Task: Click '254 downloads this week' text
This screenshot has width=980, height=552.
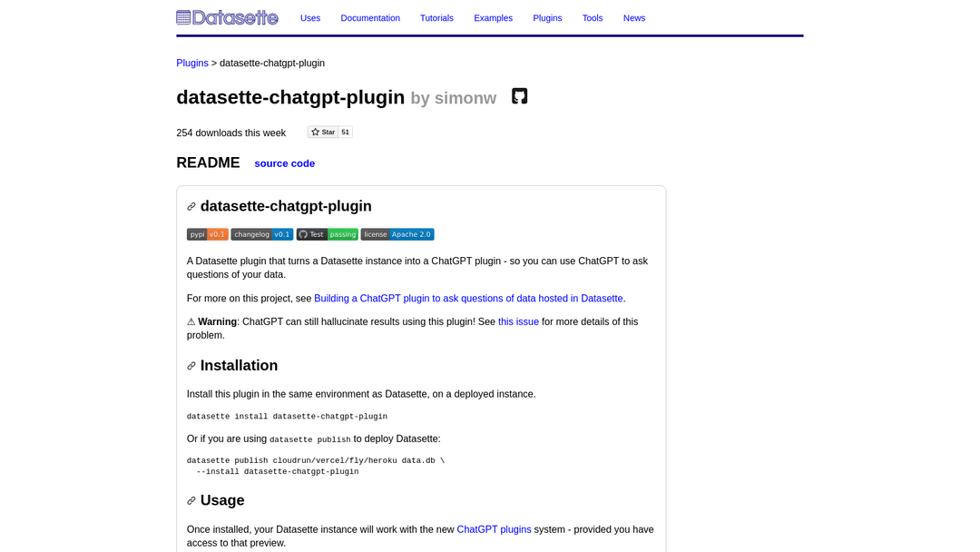Action: click(231, 133)
